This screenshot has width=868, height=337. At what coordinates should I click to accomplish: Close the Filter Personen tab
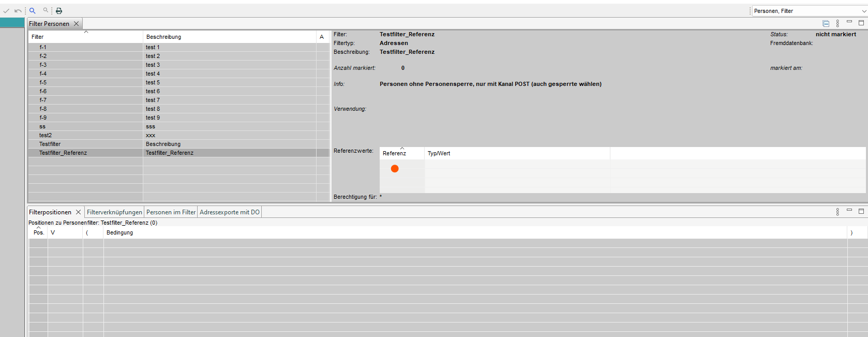coord(77,24)
